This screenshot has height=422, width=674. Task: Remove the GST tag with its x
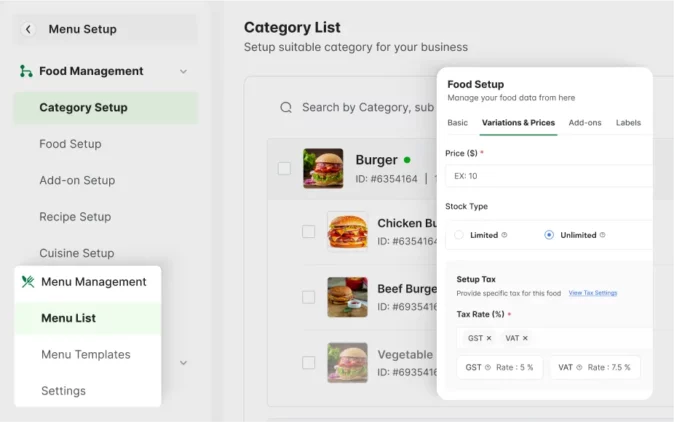pyautogui.click(x=489, y=338)
